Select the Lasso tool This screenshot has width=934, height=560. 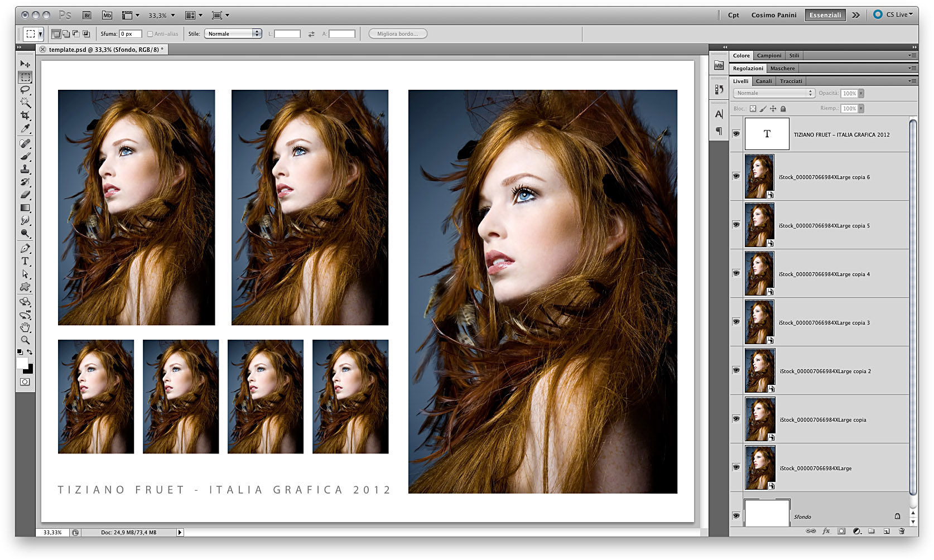25,90
